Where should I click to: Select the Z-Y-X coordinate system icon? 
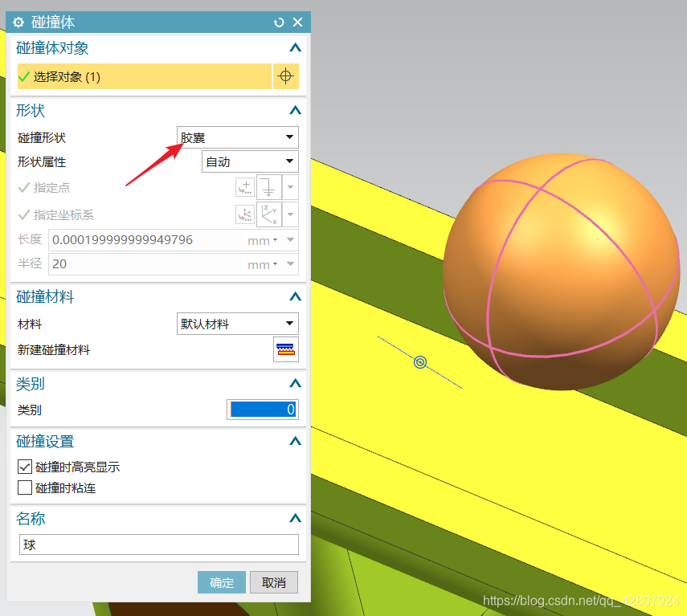(x=268, y=214)
